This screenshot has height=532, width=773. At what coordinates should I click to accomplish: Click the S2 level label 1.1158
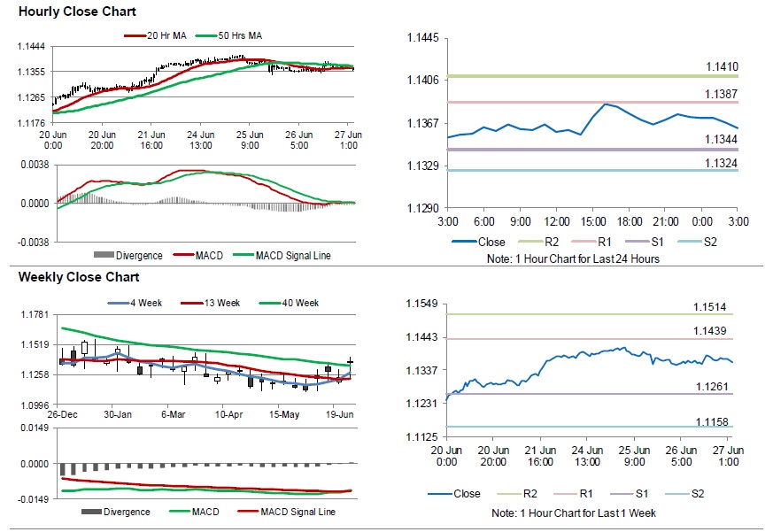tap(712, 422)
